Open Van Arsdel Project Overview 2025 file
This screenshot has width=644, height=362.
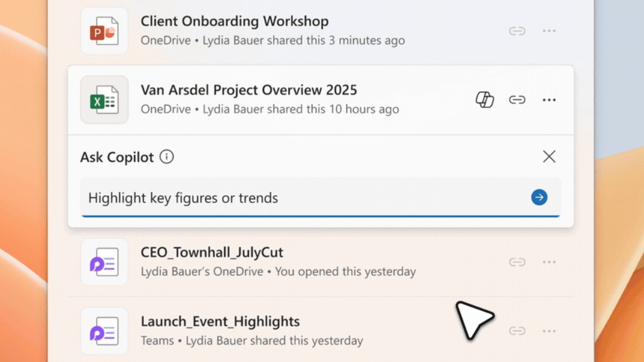tap(248, 90)
